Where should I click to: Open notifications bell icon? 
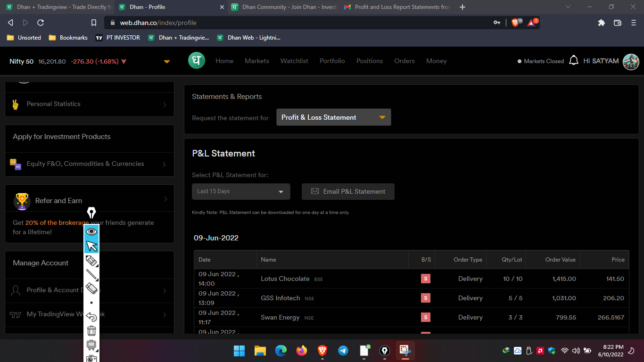pyautogui.click(x=574, y=61)
